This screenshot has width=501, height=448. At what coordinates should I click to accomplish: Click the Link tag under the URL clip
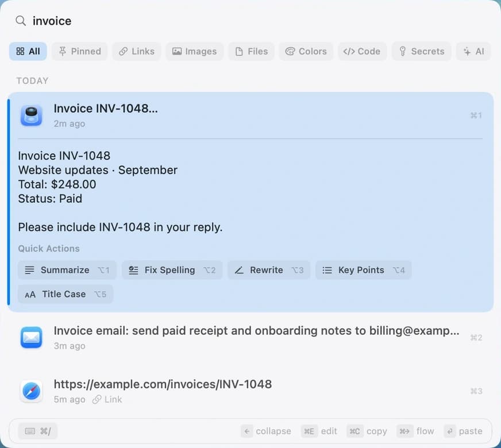click(107, 399)
